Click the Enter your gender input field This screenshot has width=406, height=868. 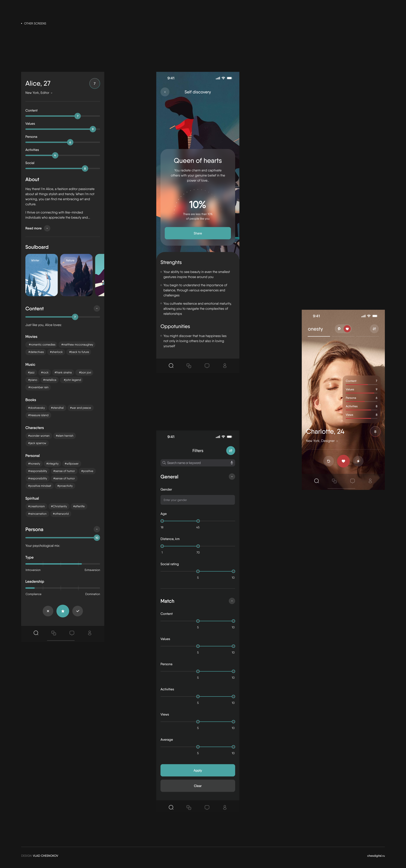tap(198, 500)
